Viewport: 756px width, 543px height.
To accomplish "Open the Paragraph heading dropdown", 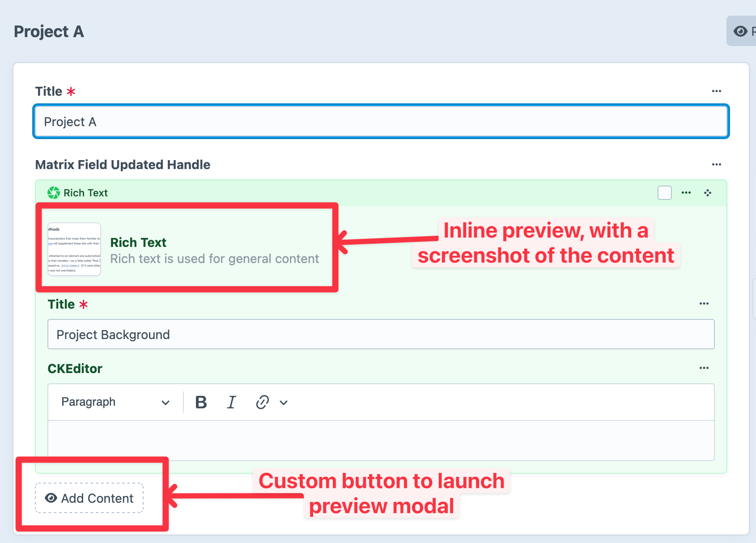I will click(115, 403).
